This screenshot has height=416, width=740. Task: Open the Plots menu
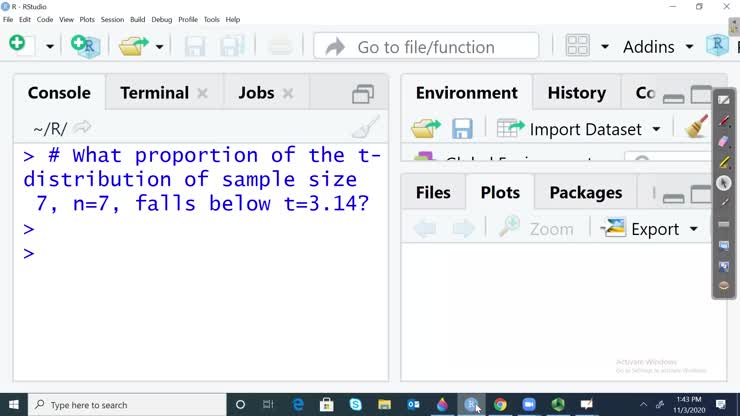point(87,19)
